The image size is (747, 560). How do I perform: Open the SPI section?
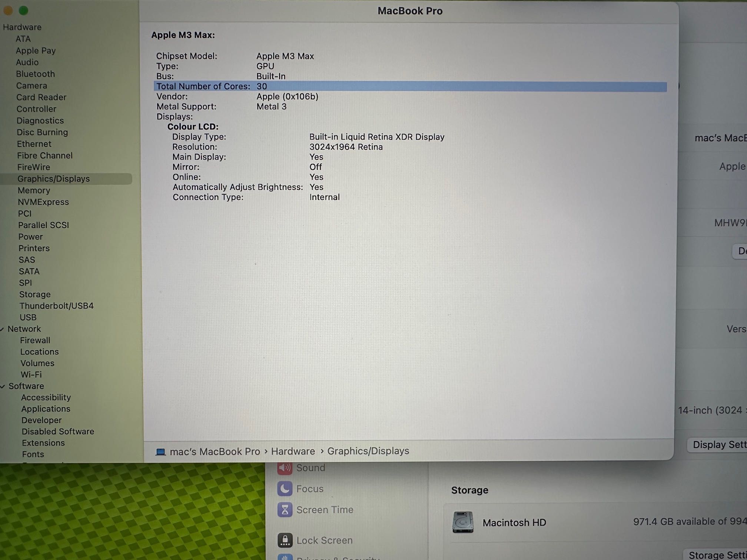(x=25, y=283)
